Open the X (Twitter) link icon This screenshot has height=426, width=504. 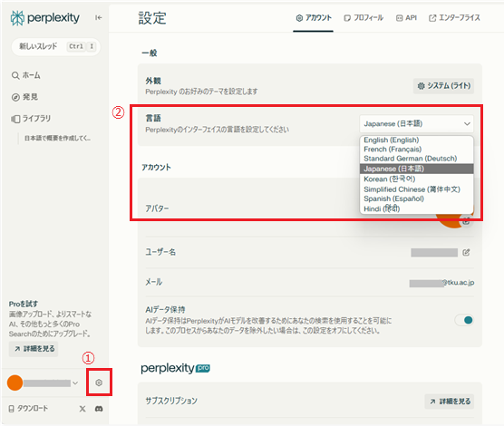click(82, 409)
